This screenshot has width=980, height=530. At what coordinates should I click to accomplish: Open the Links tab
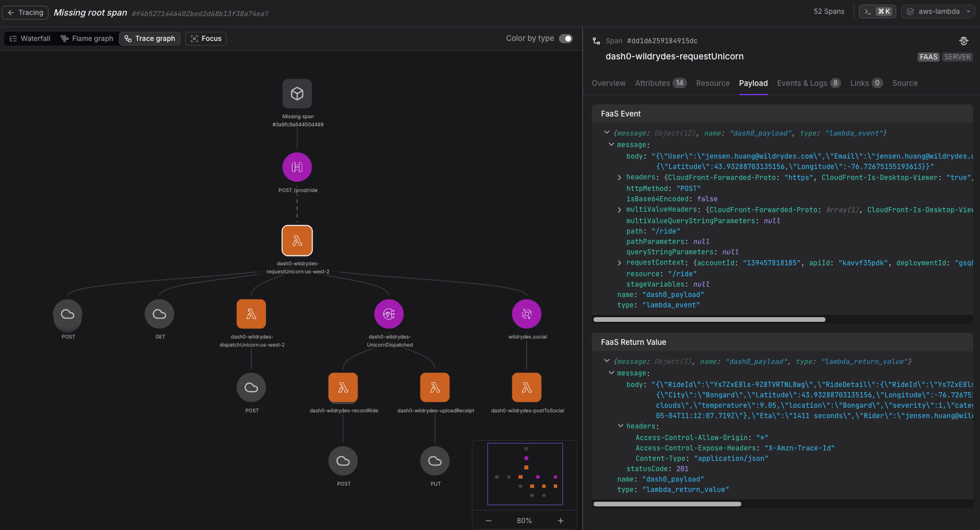point(866,83)
